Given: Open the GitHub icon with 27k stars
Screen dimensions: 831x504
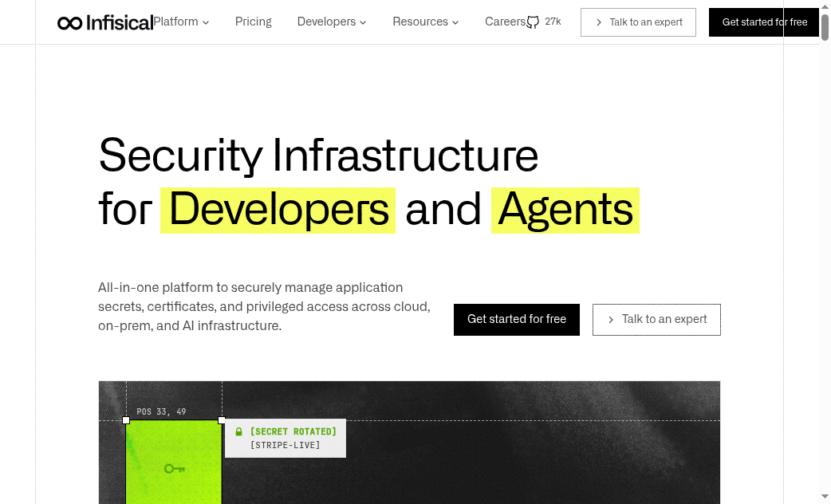Looking at the screenshot, I should (x=533, y=22).
